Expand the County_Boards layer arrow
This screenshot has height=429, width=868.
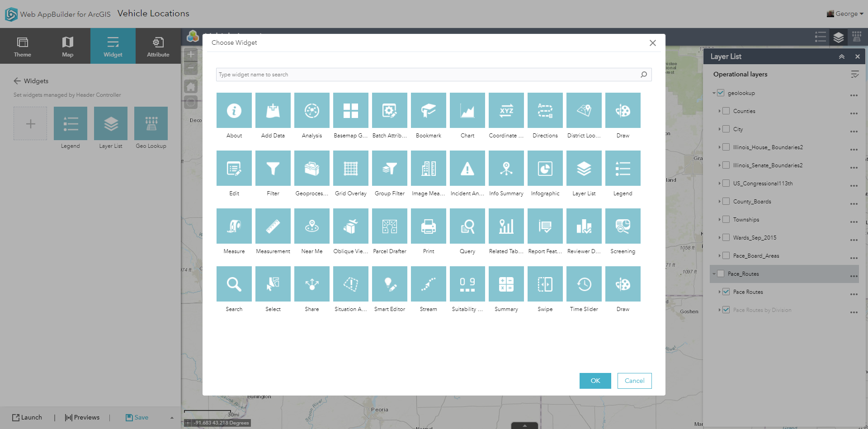pos(719,201)
